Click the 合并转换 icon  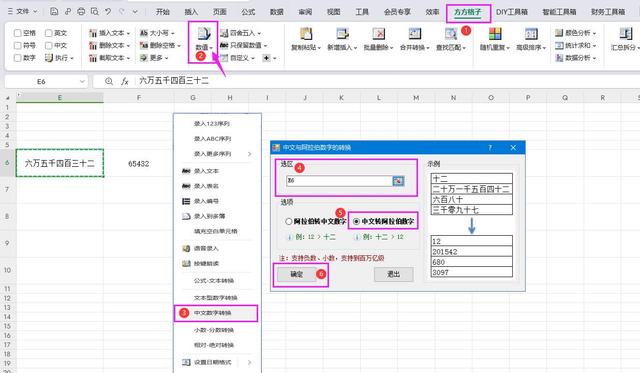[x=414, y=34]
